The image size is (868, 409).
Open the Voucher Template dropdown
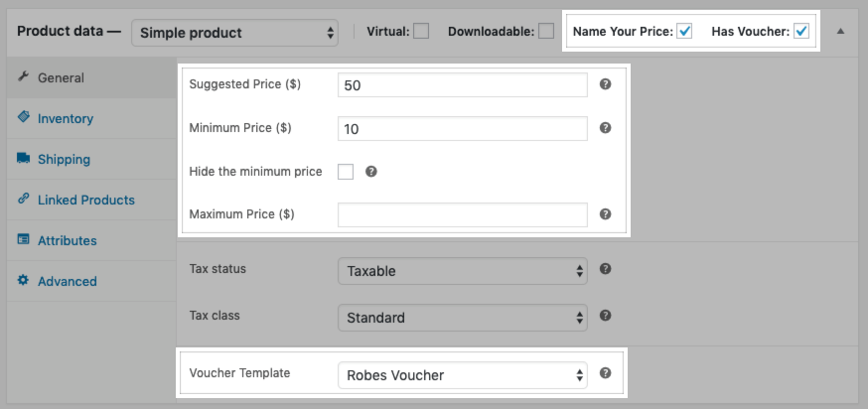click(x=462, y=375)
